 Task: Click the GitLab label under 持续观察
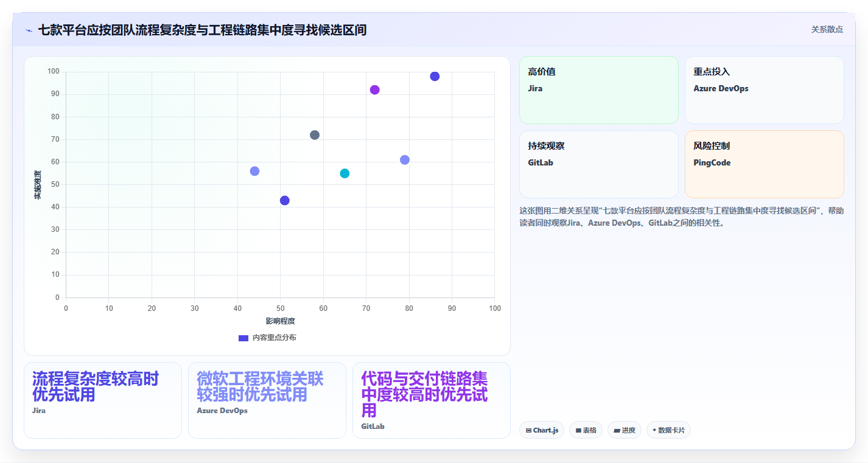point(541,163)
